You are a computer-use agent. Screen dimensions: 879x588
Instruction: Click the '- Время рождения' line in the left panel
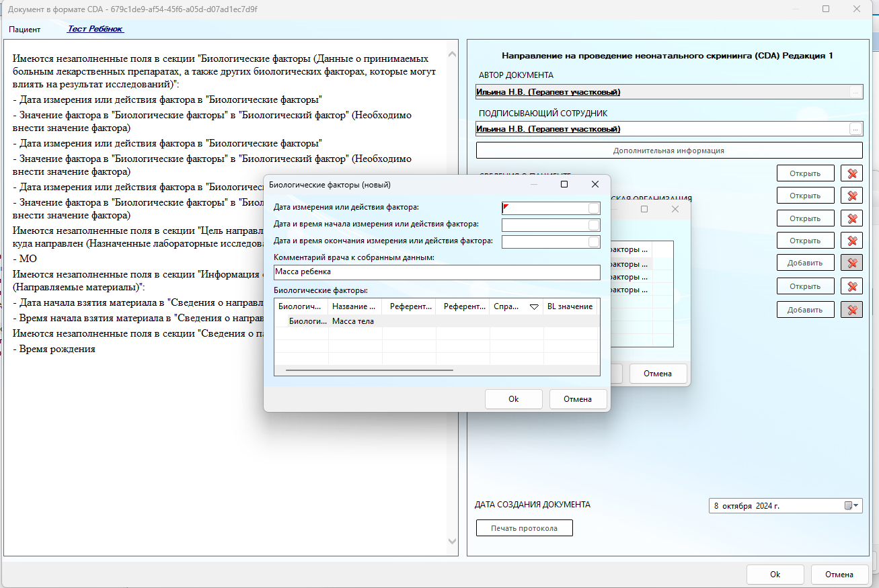(54, 349)
